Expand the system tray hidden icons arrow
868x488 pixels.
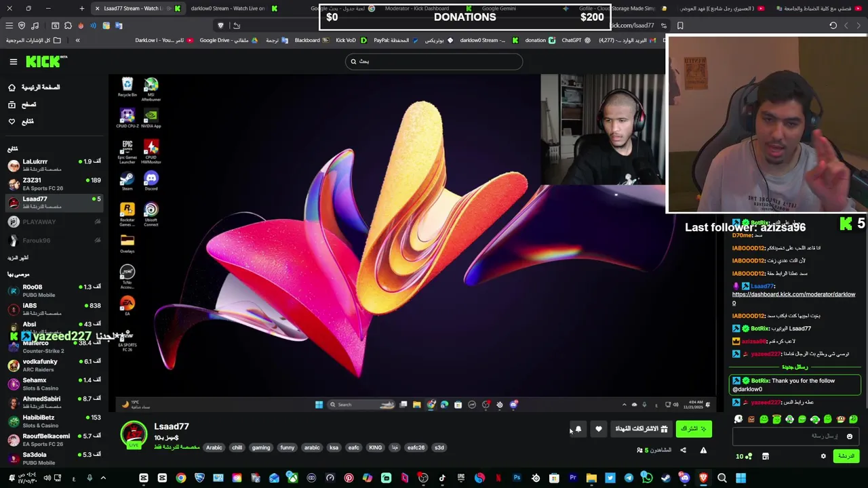click(103, 478)
